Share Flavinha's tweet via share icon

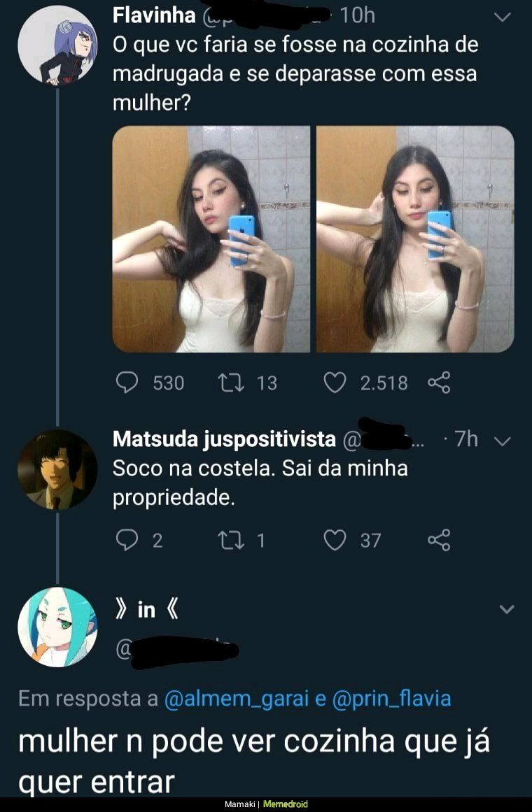tap(439, 383)
